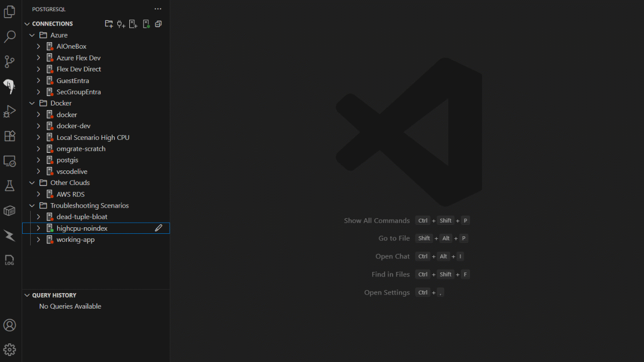644x362 pixels.
Task: Open the Remote Explorer view
Action: pyautogui.click(x=10, y=161)
